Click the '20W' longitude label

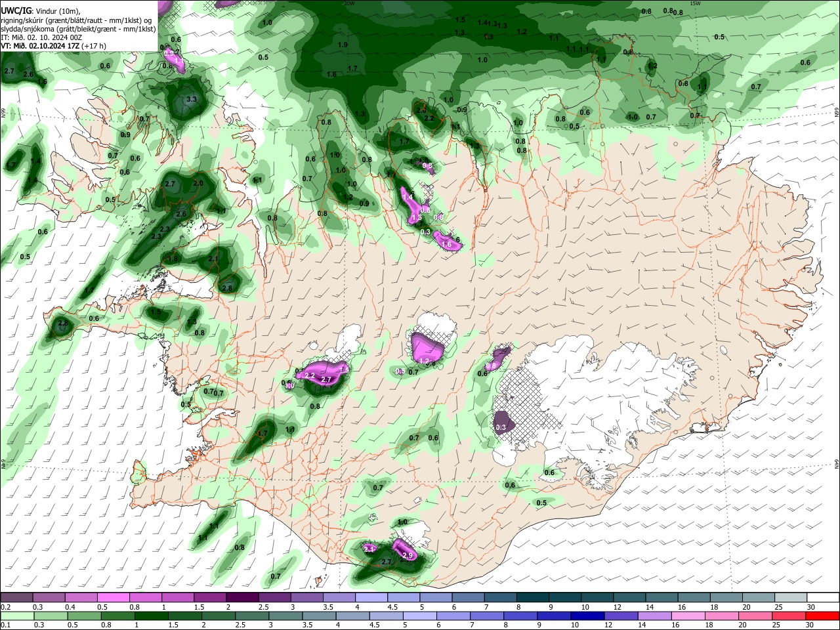point(348,3)
